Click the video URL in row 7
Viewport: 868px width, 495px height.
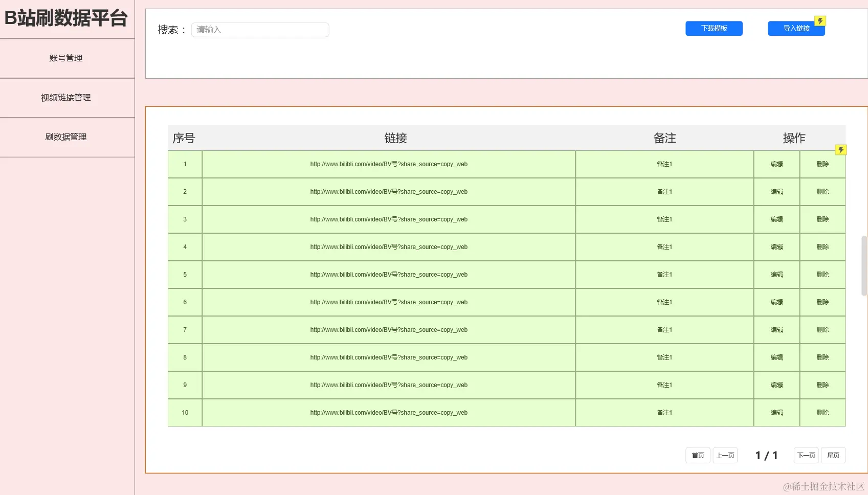389,330
